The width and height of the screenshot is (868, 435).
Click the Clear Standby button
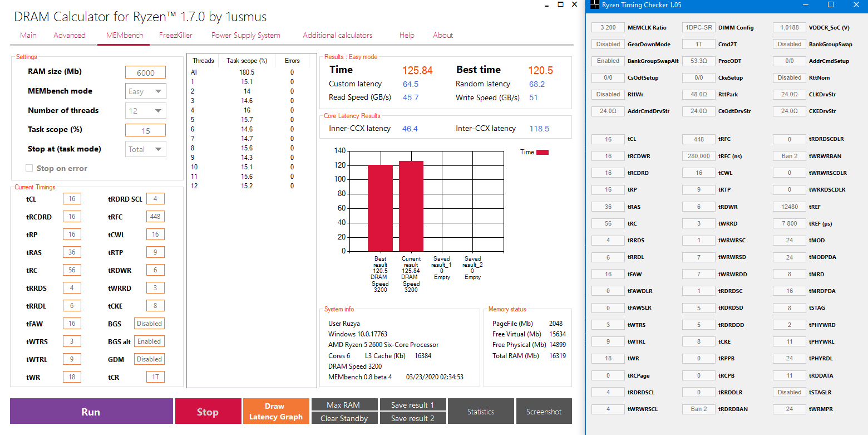[344, 418]
